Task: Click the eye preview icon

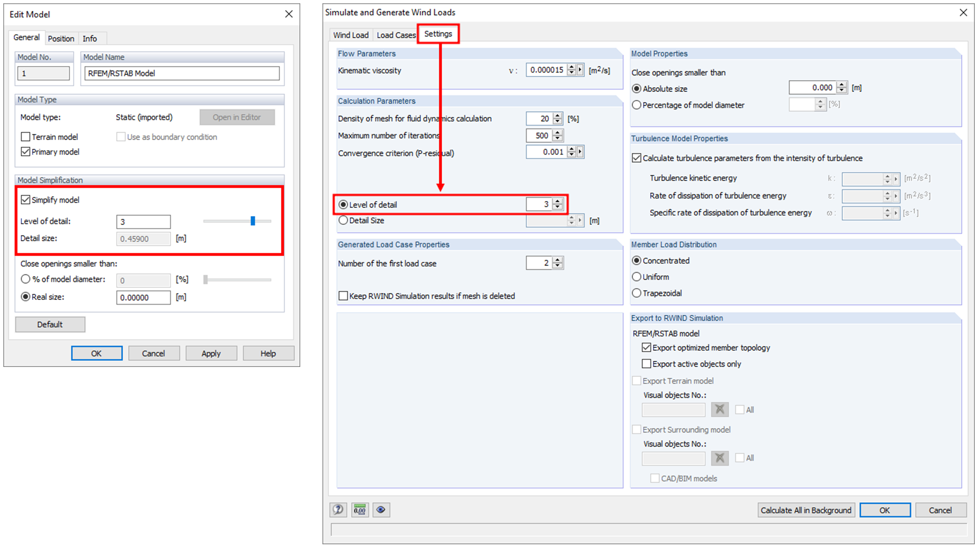Action: pyautogui.click(x=381, y=510)
